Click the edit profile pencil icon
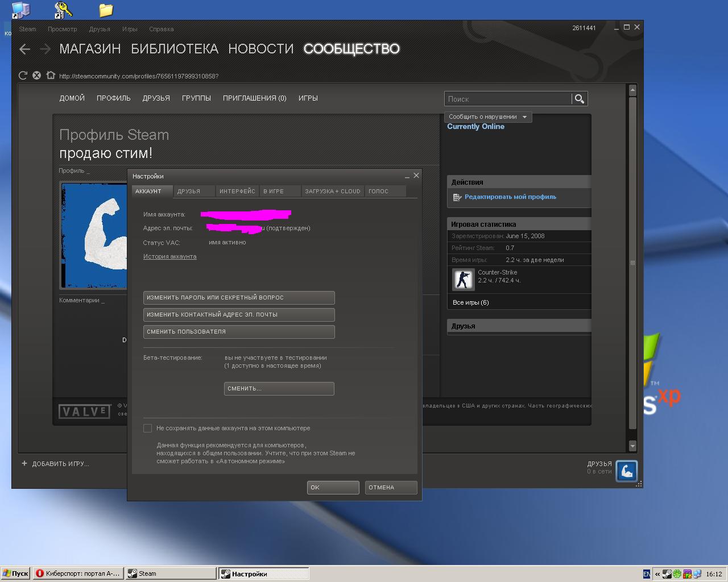 coord(457,197)
